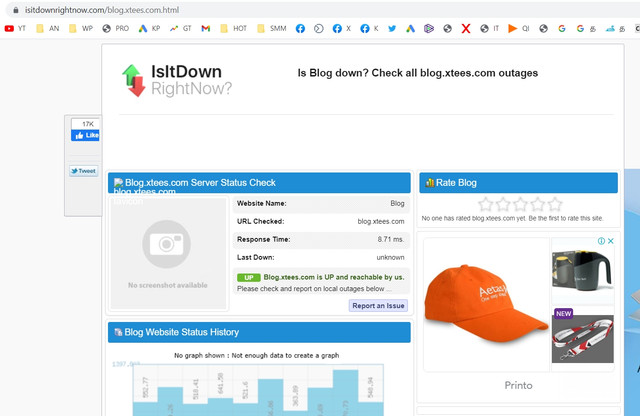Screen dimensions: 640x416
Task: Open the Facebook X bookmark
Action: [x=342, y=29]
